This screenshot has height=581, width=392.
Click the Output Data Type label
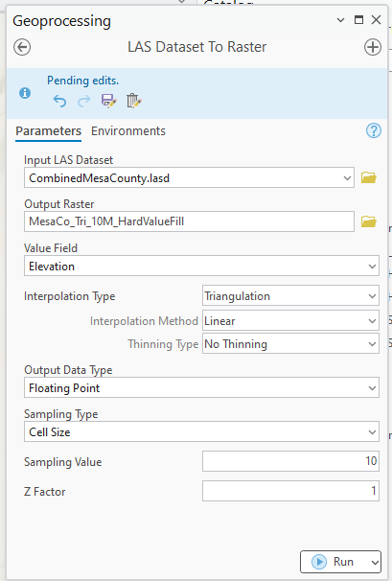click(x=68, y=370)
